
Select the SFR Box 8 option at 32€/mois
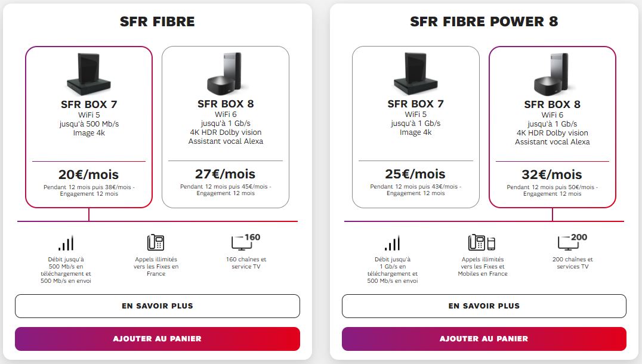[553, 127]
